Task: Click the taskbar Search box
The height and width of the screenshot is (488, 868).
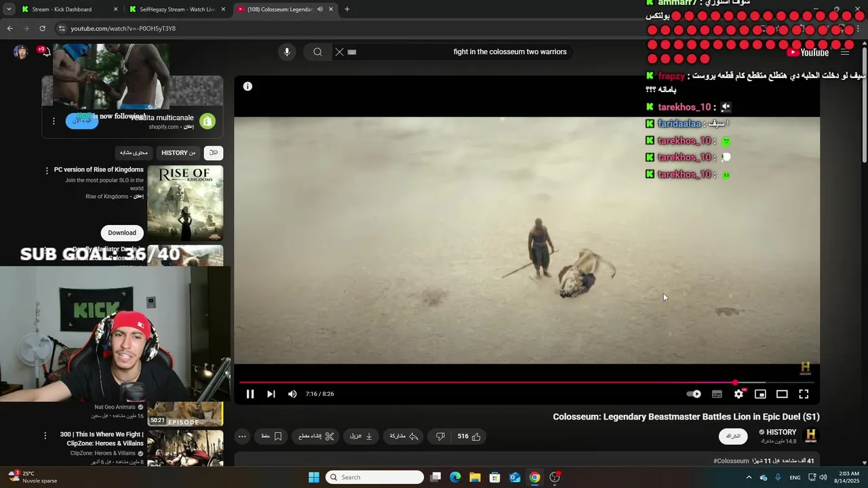Action: click(375, 477)
